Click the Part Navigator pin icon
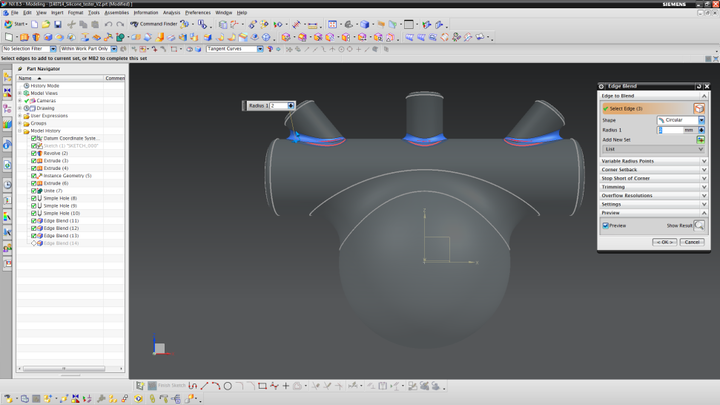This screenshot has width=720, height=405. pos(20,69)
